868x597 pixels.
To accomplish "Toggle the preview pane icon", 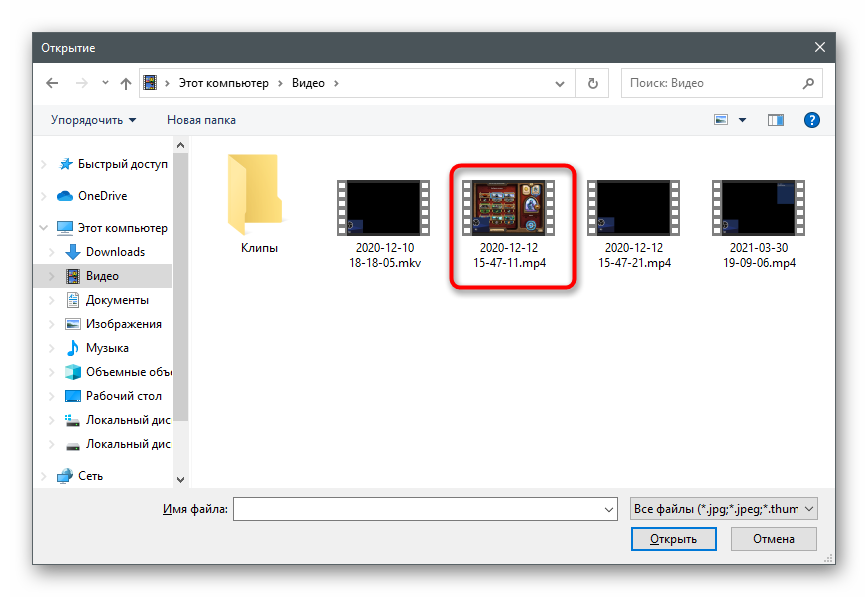I will click(776, 120).
